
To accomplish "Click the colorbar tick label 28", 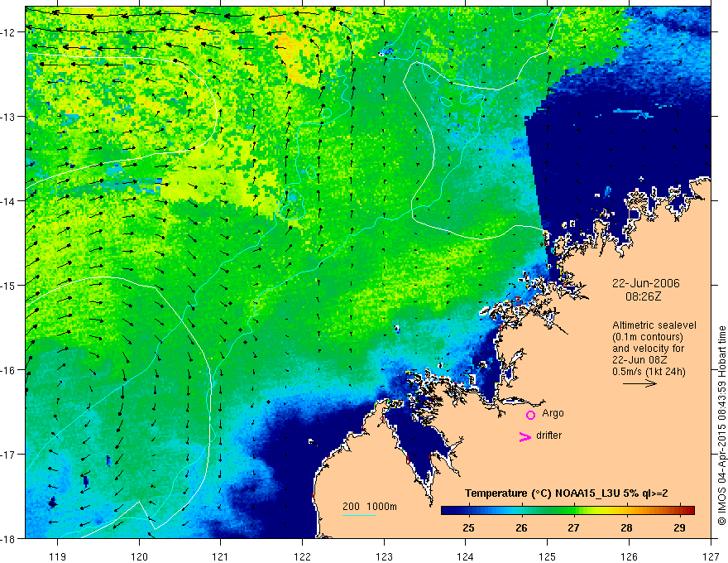I will pos(627,528).
